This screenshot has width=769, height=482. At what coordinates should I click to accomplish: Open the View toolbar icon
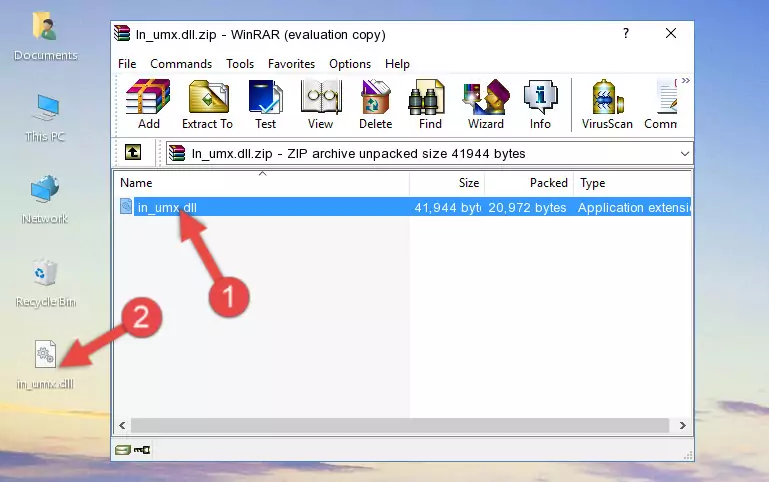[321, 104]
